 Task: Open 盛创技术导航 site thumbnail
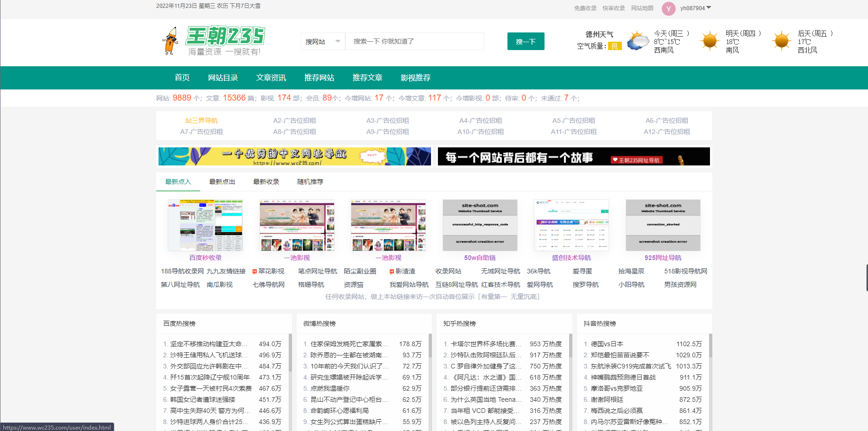[x=571, y=225]
